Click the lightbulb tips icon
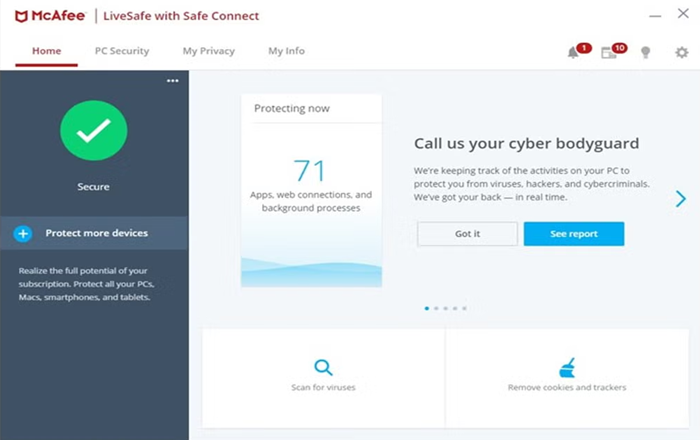Screen dimensions: 700x440 pos(646,53)
